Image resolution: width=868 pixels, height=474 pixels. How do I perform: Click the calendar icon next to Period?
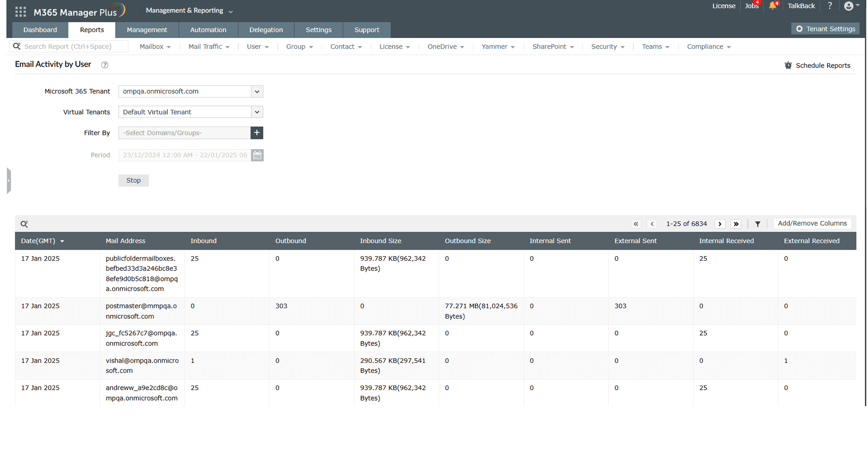click(257, 155)
